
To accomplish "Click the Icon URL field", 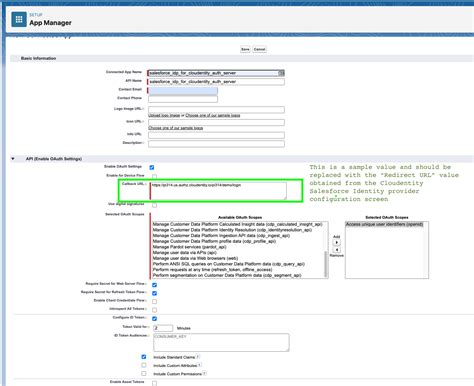I will pyautogui.click(x=216, y=122).
